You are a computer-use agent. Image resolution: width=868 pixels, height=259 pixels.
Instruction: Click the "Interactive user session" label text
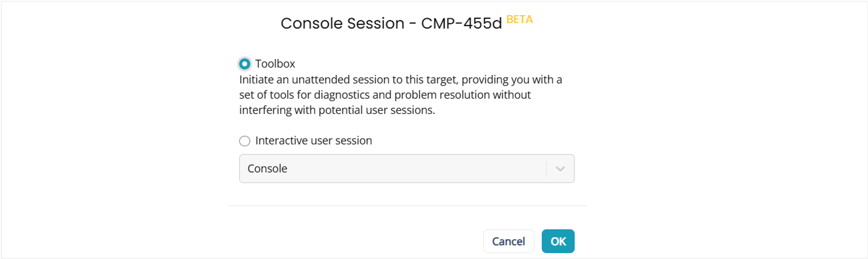[x=313, y=141]
